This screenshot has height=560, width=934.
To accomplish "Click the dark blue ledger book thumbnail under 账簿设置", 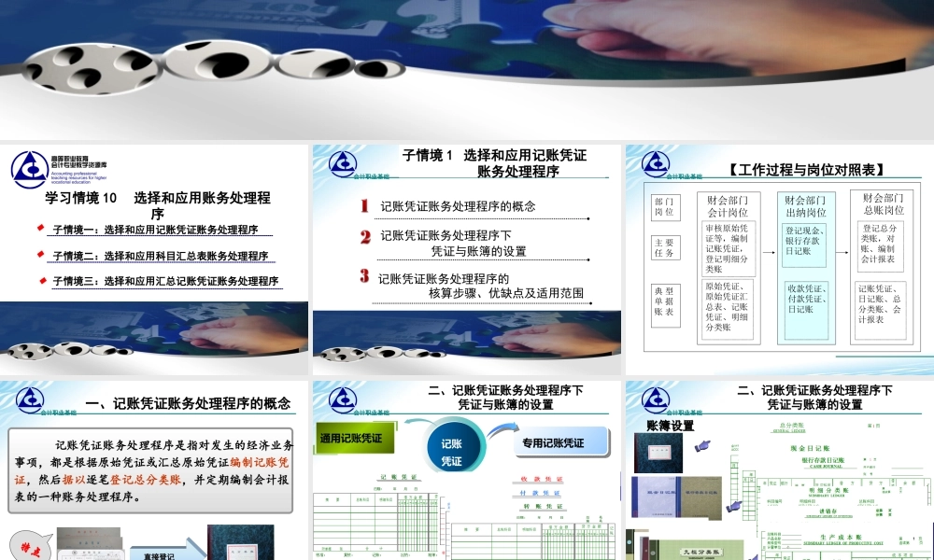I will click(x=658, y=453).
